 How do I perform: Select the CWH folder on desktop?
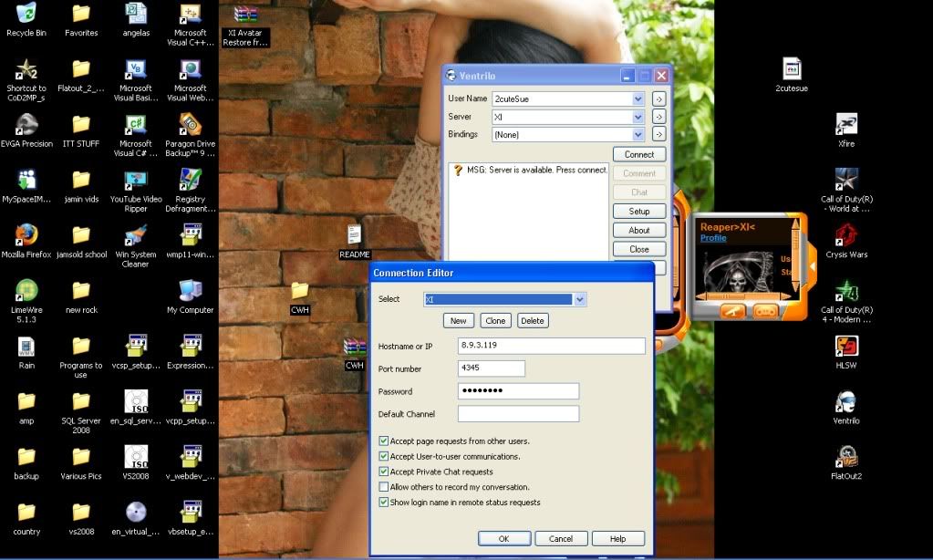point(299,296)
